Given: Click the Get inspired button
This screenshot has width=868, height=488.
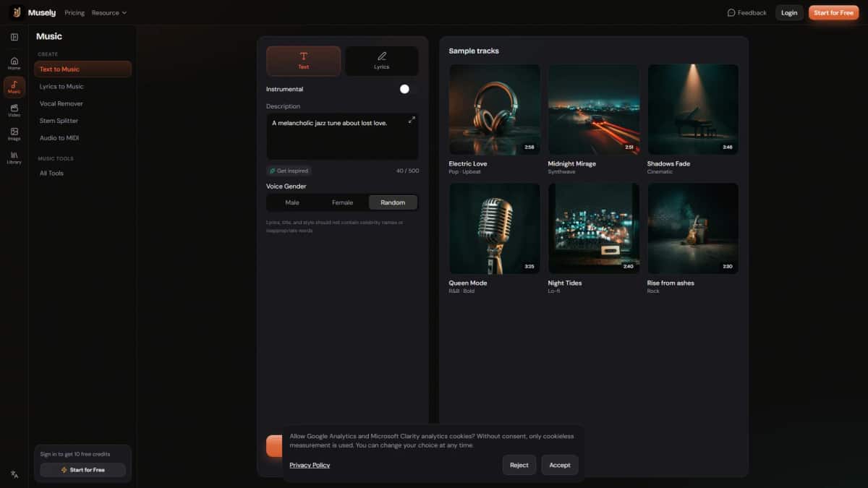Looking at the screenshot, I should (289, 171).
